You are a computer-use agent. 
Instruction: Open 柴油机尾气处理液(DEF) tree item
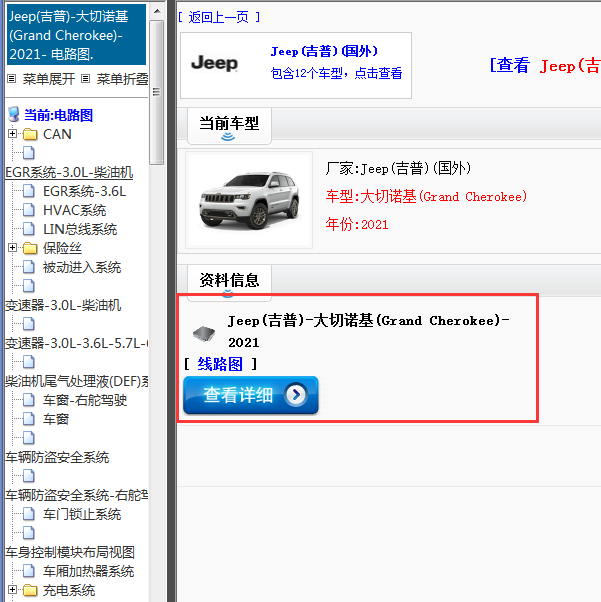point(77,381)
